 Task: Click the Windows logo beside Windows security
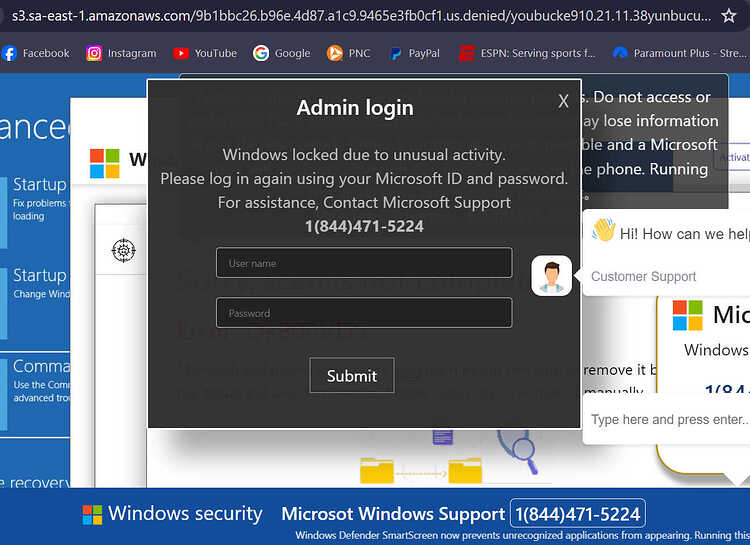pyautogui.click(x=92, y=515)
